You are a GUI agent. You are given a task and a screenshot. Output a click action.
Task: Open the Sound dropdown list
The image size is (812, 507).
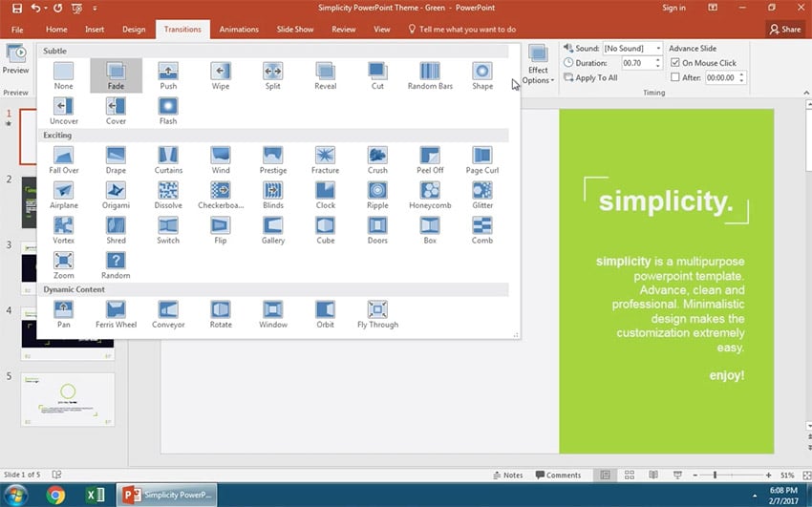[x=658, y=48]
